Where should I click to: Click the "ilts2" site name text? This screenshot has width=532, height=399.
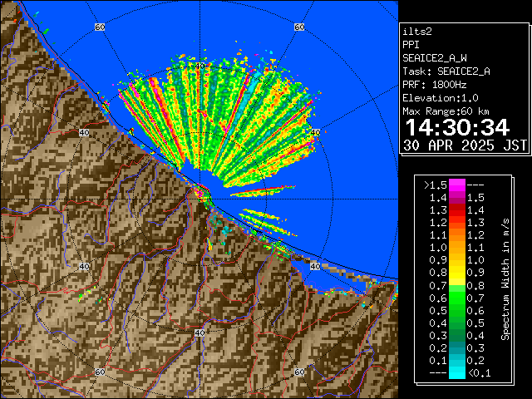coord(417,32)
